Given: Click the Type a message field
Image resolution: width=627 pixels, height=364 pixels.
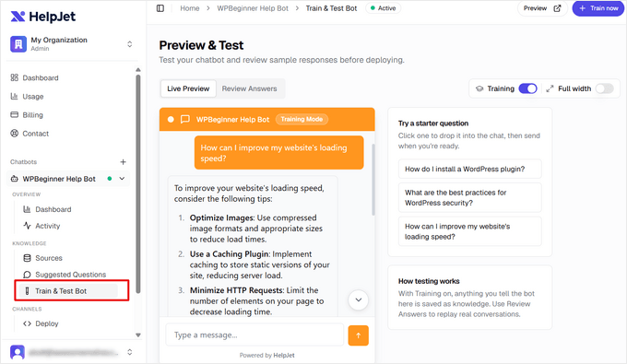Looking at the screenshot, I should pos(254,335).
